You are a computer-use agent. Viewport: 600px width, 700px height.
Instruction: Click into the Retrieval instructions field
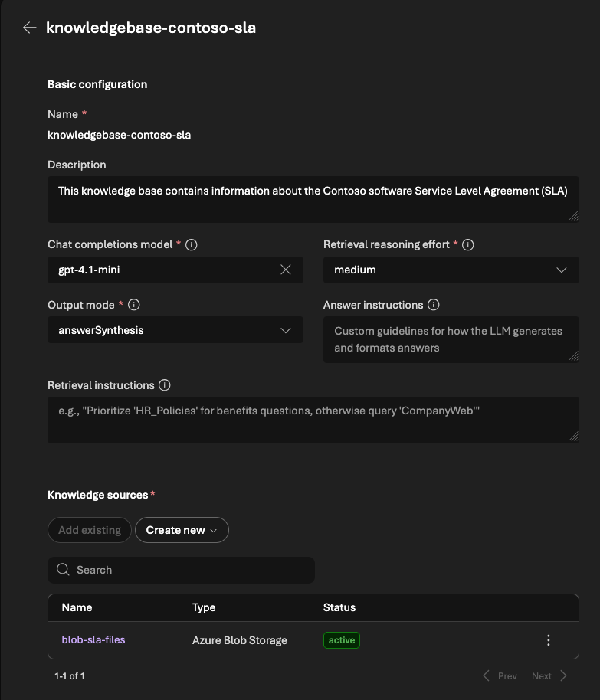pos(313,420)
